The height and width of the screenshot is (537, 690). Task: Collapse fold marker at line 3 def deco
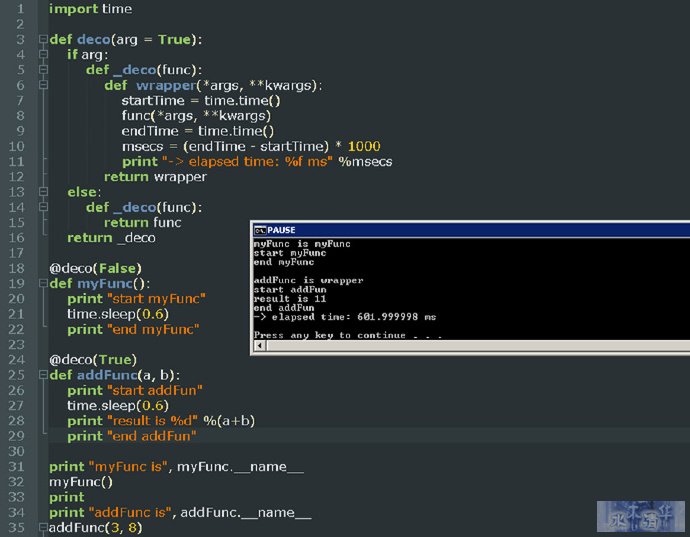43,39
